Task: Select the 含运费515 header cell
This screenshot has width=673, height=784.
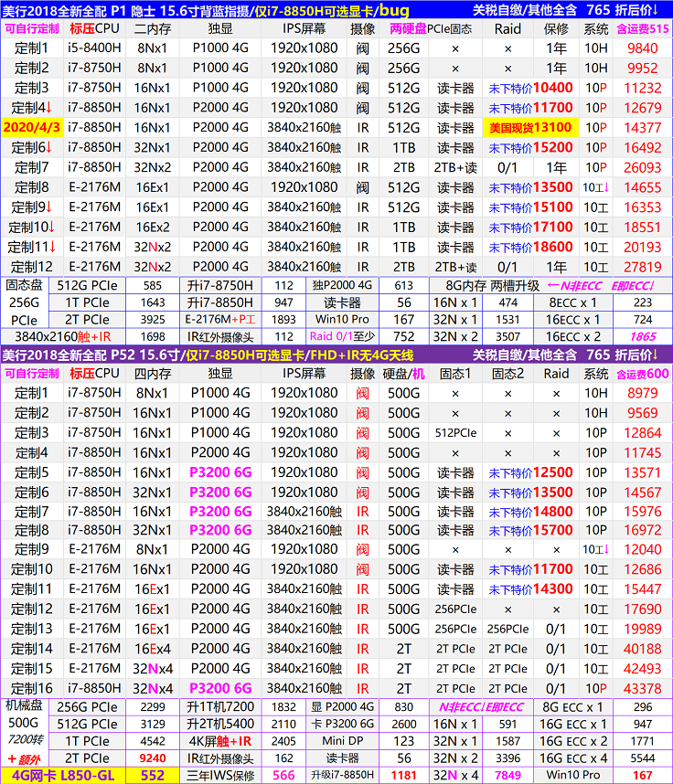Action: 642,28
